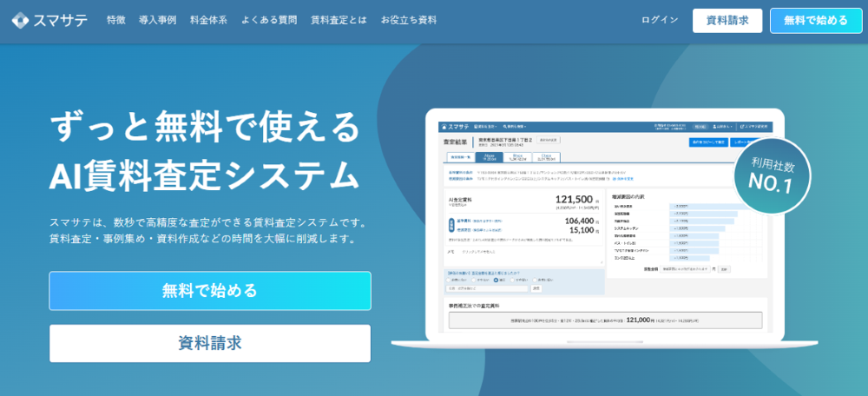The height and width of the screenshot is (396, 868).
Task: Open the お役立ち資料 navigation item
Action: point(409,21)
